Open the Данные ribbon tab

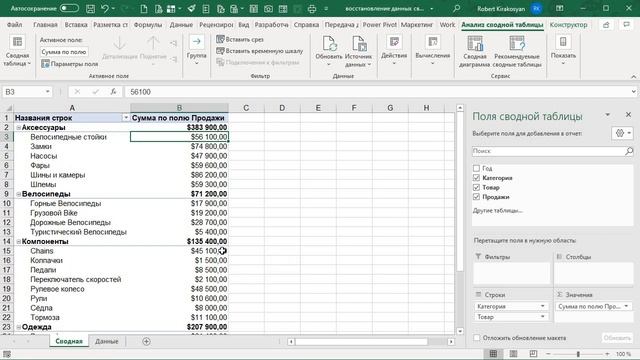pos(181,25)
